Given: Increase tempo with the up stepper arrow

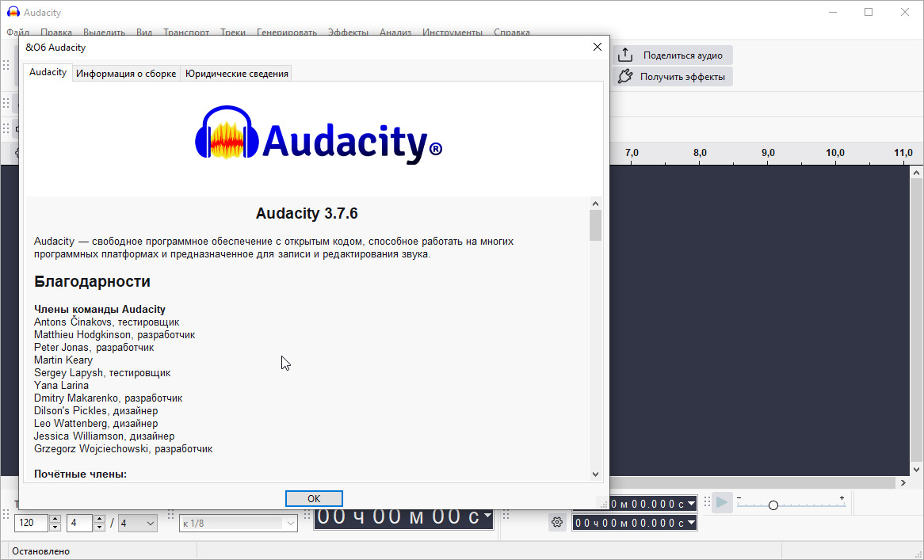Looking at the screenshot, I should (55, 519).
